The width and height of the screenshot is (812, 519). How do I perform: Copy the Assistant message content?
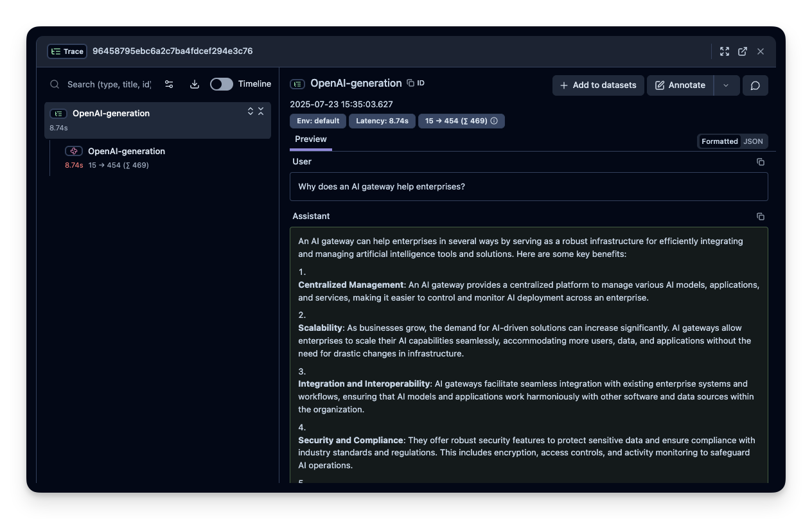(x=760, y=216)
